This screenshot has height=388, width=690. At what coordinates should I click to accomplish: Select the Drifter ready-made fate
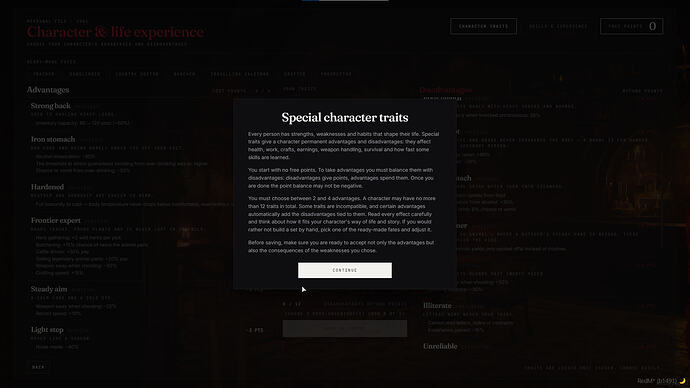pos(294,74)
